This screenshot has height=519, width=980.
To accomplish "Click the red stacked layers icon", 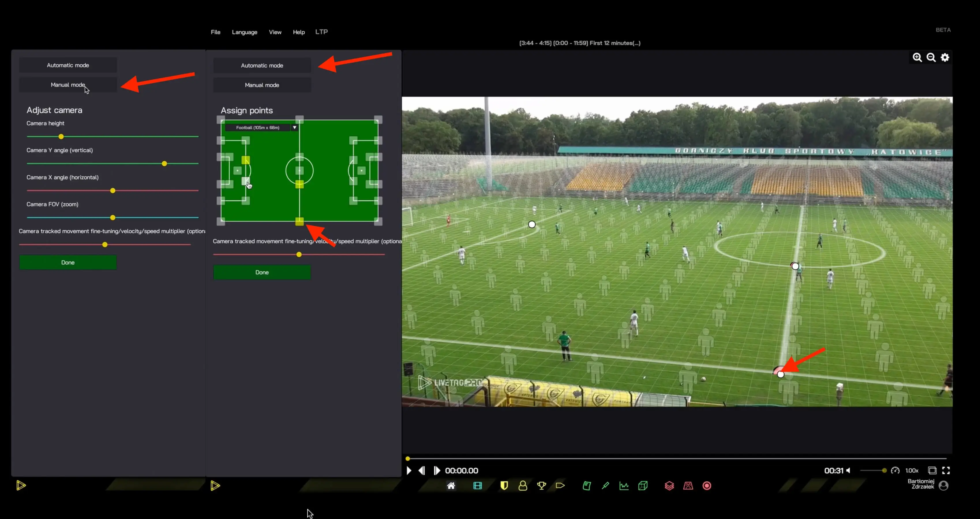I will pos(669,486).
